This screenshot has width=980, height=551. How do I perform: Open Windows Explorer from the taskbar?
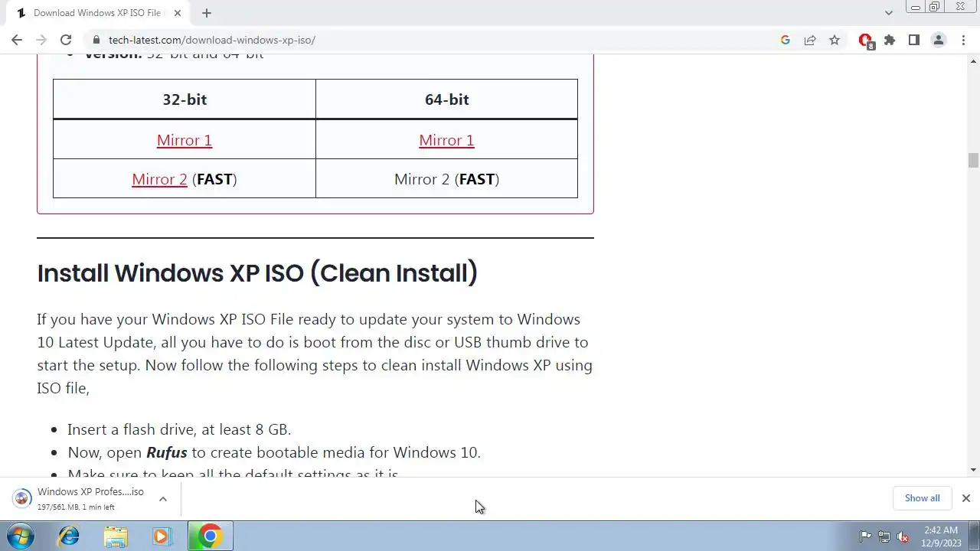coord(116,536)
